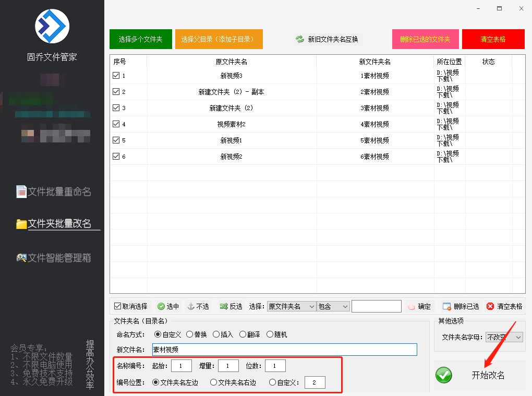The image size is (532, 396).
Task: Click the 固乔文件管家 logo icon
Action: click(52, 26)
